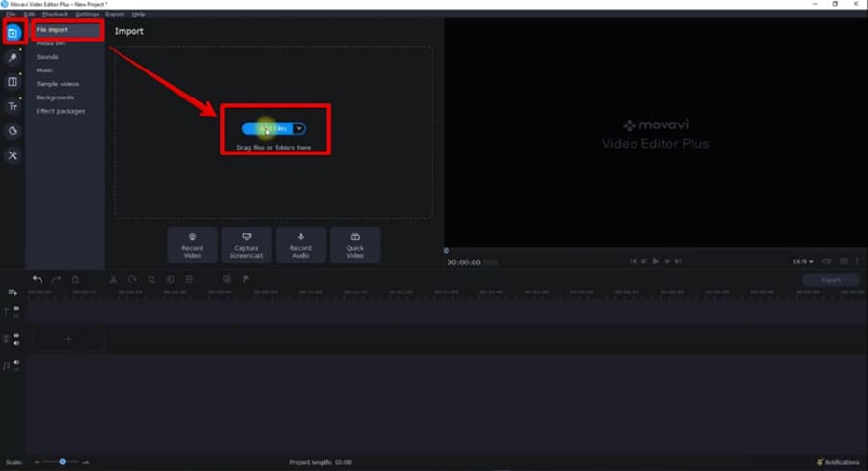Open the Filters magic wand tab
Image resolution: width=868 pixels, height=471 pixels.
click(x=13, y=58)
